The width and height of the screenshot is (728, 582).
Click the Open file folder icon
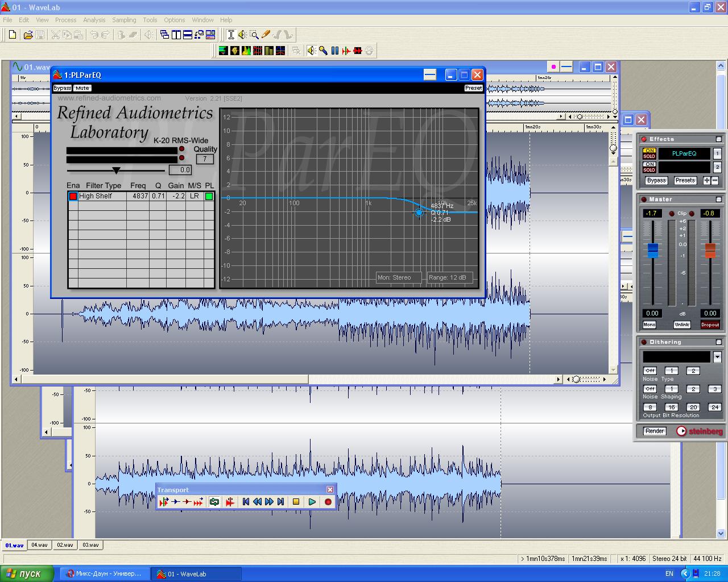coord(27,35)
